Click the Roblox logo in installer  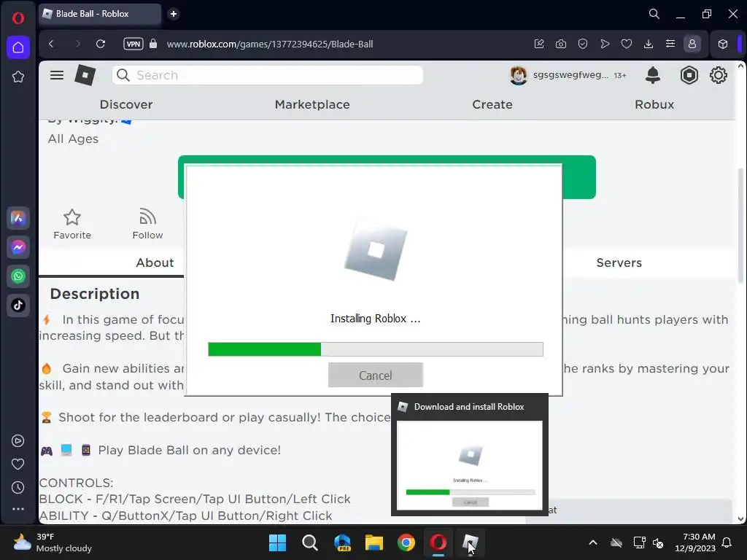(x=376, y=249)
